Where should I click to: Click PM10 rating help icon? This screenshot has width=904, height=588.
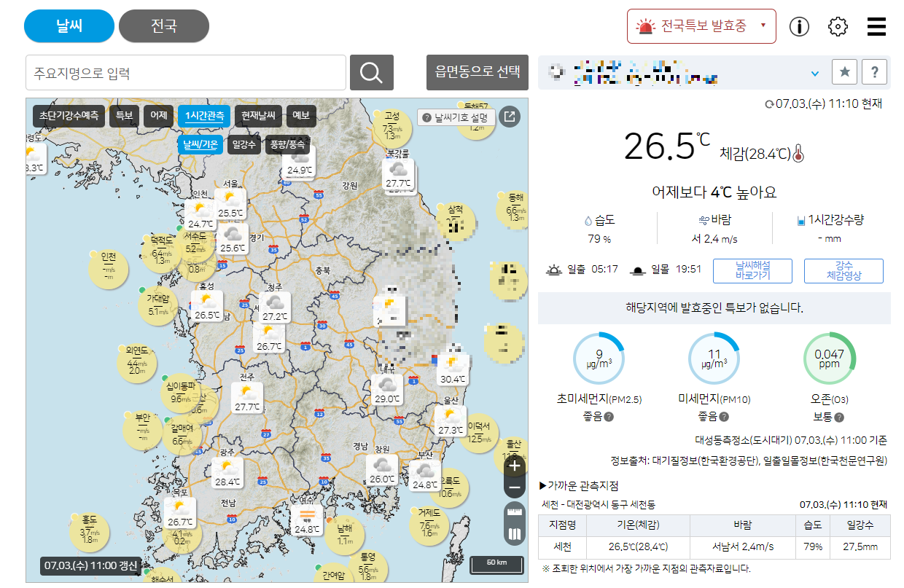point(724,417)
